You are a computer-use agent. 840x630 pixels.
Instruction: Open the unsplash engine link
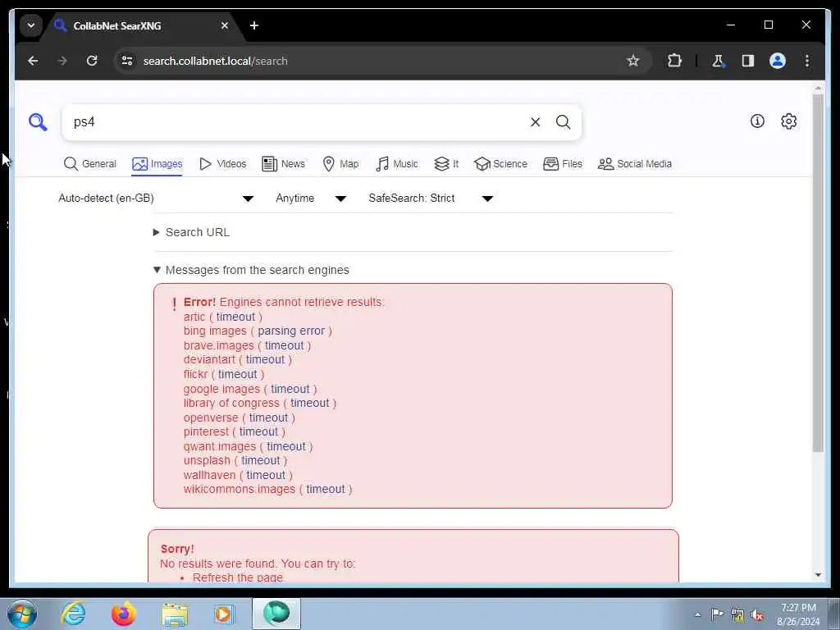[x=207, y=461]
